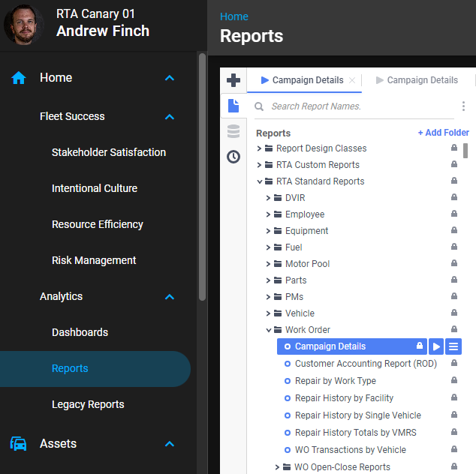The image size is (476, 474).
Task: Click lock icon on Report Design Classes
Action: click(453, 148)
